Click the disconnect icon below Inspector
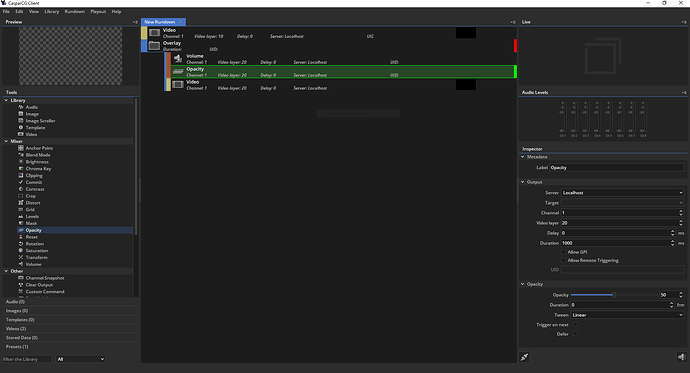690x373 pixels. (524, 357)
